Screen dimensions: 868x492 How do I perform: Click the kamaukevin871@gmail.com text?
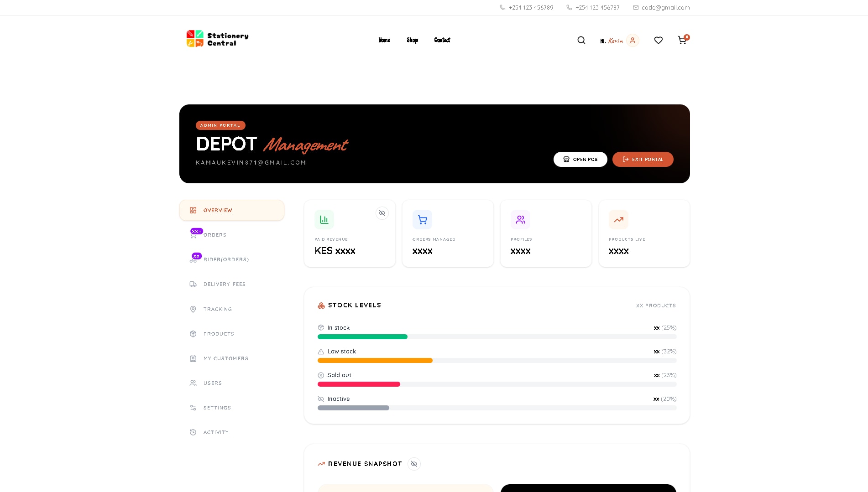pyautogui.click(x=251, y=163)
